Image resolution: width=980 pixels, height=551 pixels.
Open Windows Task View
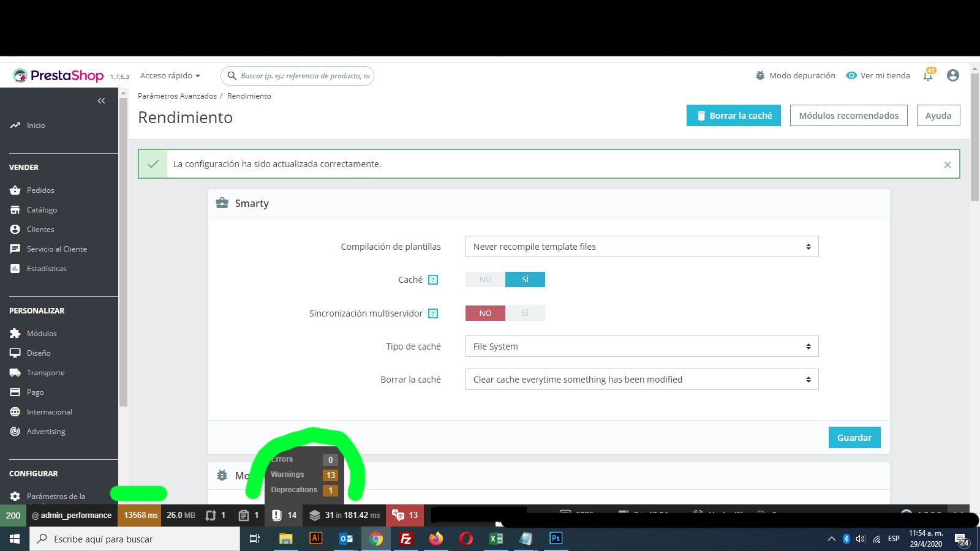tap(255, 539)
